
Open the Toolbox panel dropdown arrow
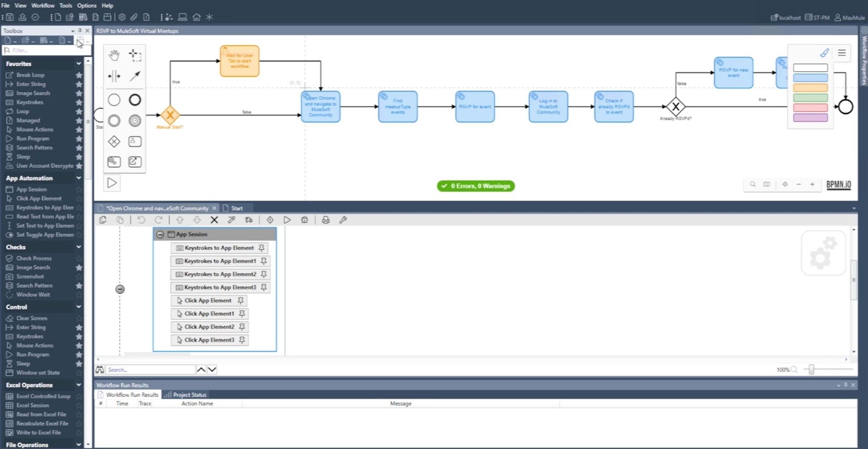[x=73, y=31]
